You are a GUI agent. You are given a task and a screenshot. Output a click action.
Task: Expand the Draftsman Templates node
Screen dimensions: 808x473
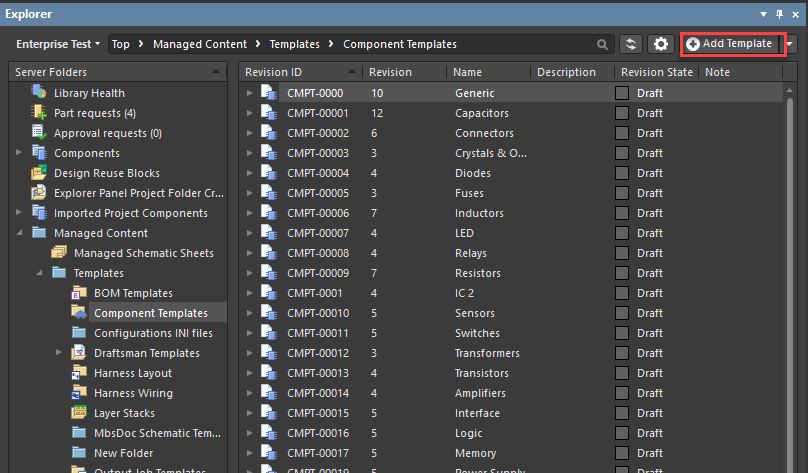point(59,352)
